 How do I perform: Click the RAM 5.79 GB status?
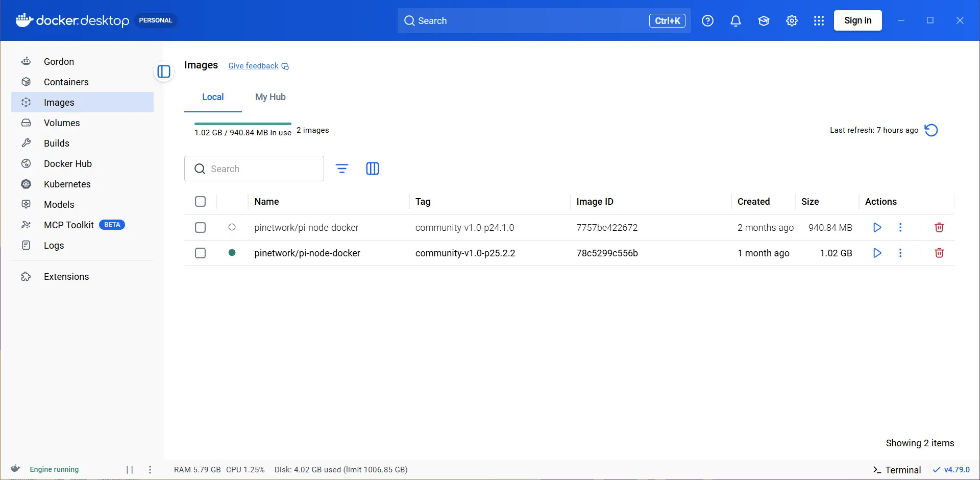coord(197,470)
